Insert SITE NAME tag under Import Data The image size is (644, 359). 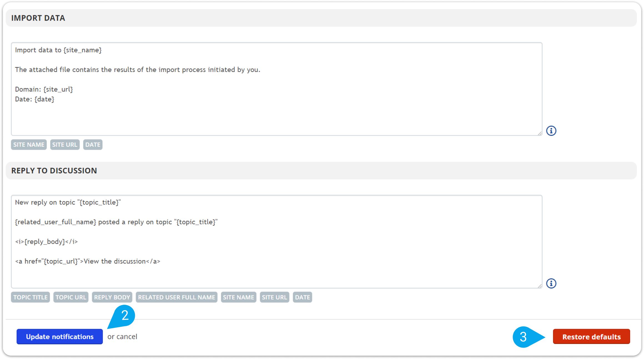coord(29,144)
